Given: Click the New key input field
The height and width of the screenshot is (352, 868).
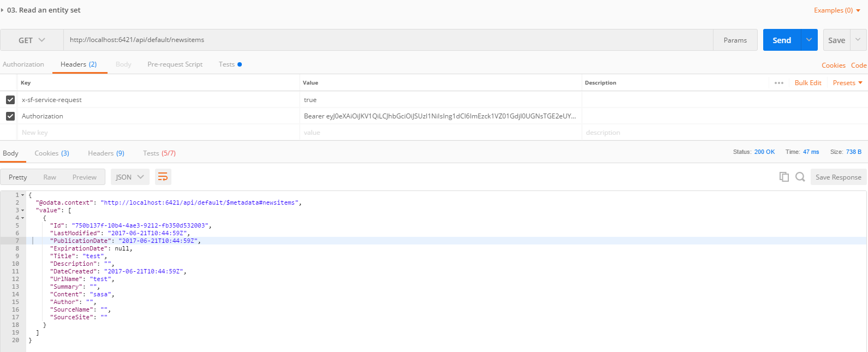Looking at the screenshot, I should [159, 133].
